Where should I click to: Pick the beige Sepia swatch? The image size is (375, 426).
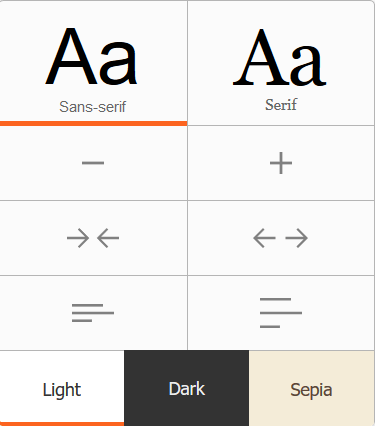coord(312,388)
